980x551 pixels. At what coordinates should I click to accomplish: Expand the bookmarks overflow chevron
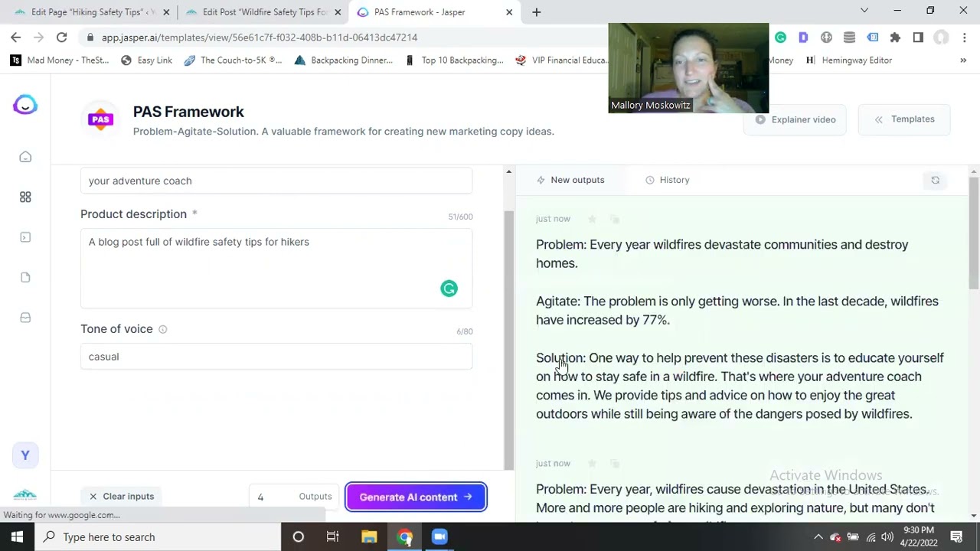click(x=963, y=60)
